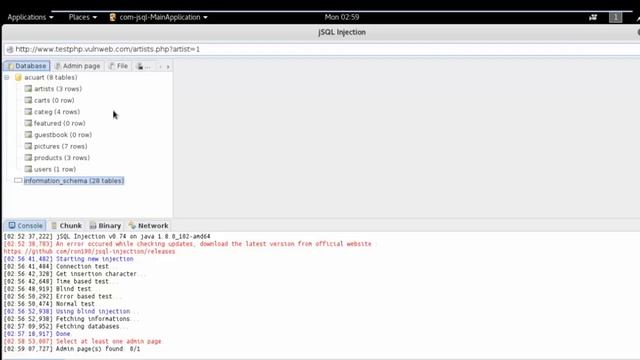This screenshot has height=360, width=640.
Task: Click the icon left of URL field
Action: pos(10,49)
